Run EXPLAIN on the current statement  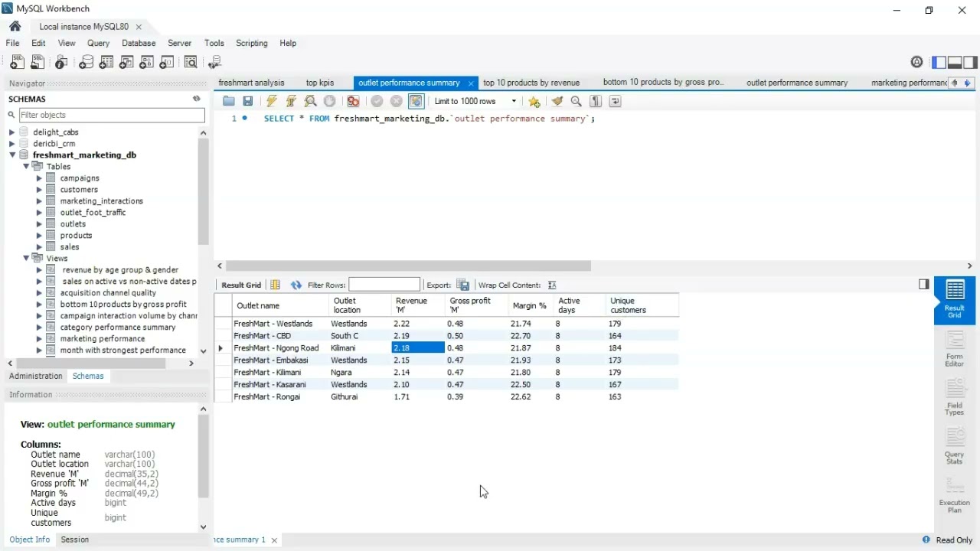tap(310, 101)
